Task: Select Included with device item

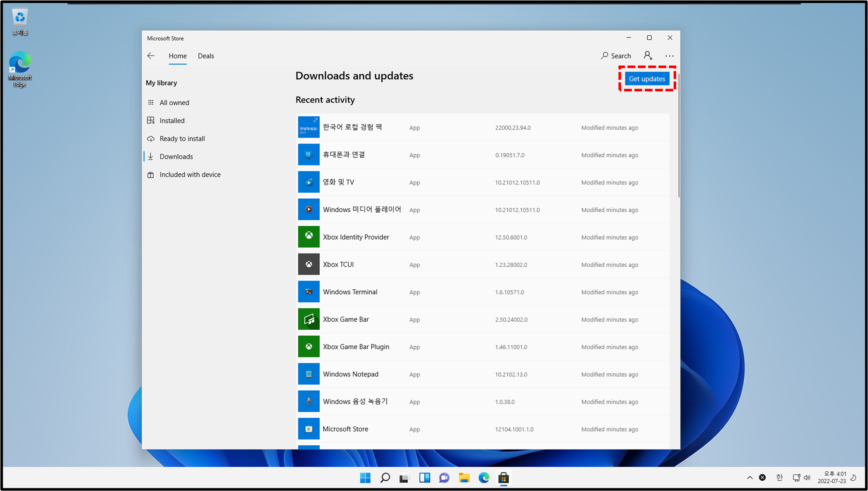Action: [190, 175]
